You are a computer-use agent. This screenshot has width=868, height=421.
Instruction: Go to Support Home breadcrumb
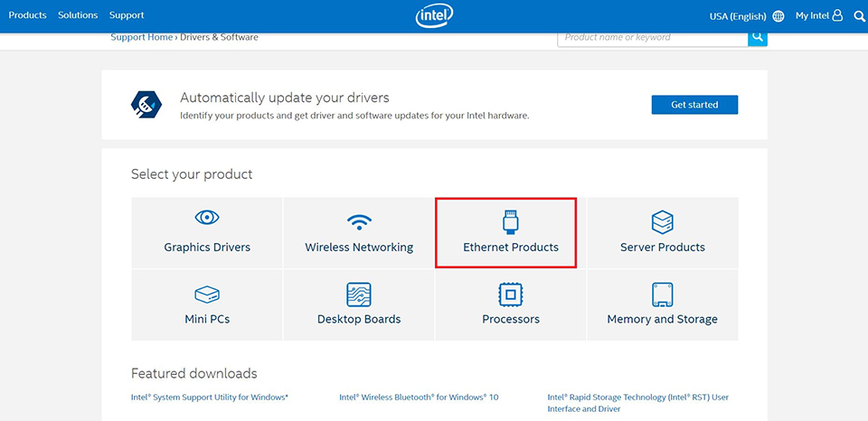(142, 37)
